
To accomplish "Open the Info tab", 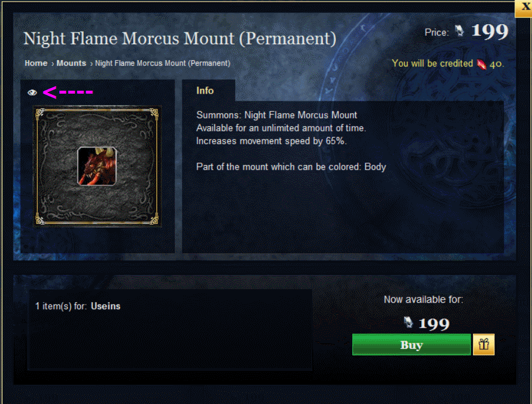I will coord(205,91).
